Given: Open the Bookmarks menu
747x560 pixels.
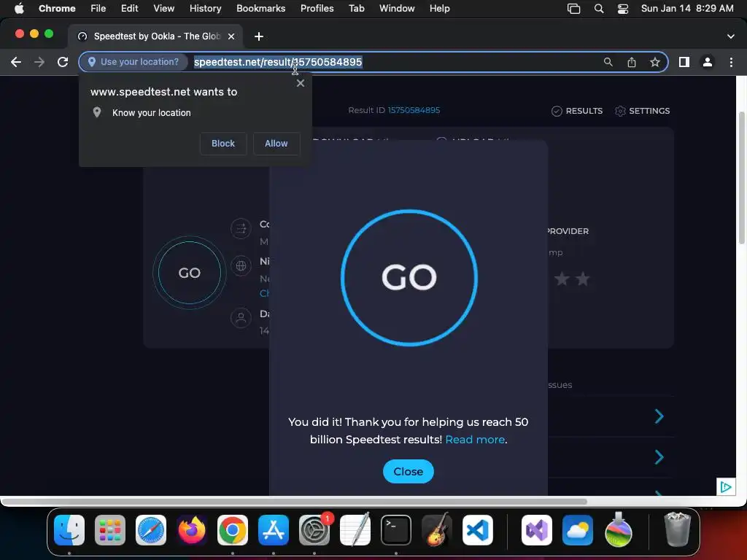Looking at the screenshot, I should [260, 9].
